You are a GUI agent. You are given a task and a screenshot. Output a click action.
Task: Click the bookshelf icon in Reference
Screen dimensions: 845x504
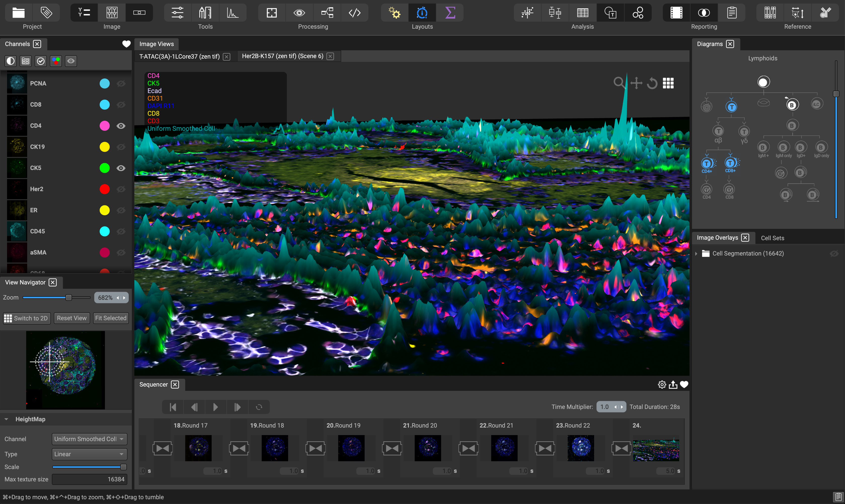(770, 13)
